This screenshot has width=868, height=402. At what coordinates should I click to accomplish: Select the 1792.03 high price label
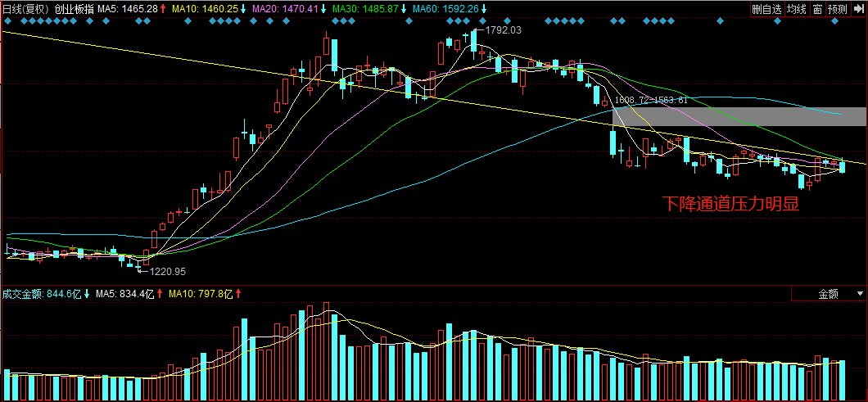pyautogui.click(x=504, y=30)
